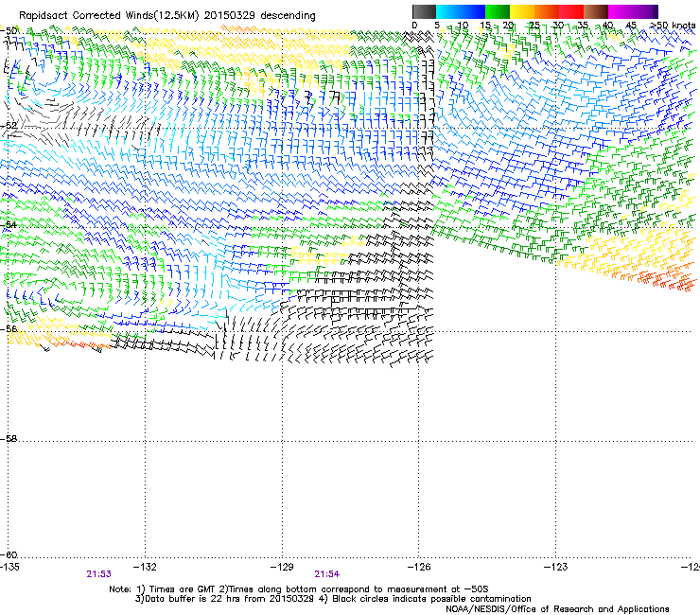Click the green 15-20 knots legend swatch
Image resolution: width=700 pixels, height=615 pixels.
click(x=498, y=11)
